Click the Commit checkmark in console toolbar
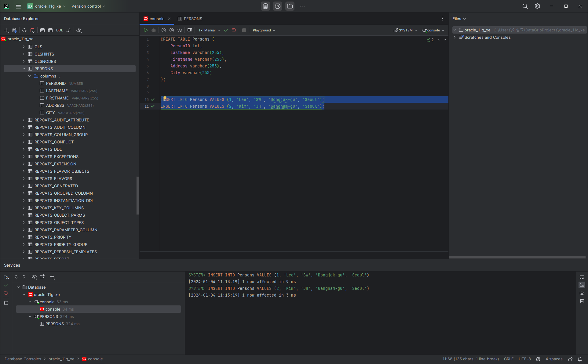Viewport: 588px width, 364px height. click(226, 30)
